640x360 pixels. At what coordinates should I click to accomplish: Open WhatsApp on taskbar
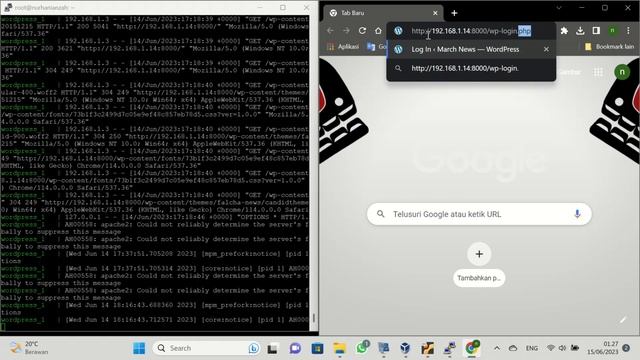[x=362, y=348]
